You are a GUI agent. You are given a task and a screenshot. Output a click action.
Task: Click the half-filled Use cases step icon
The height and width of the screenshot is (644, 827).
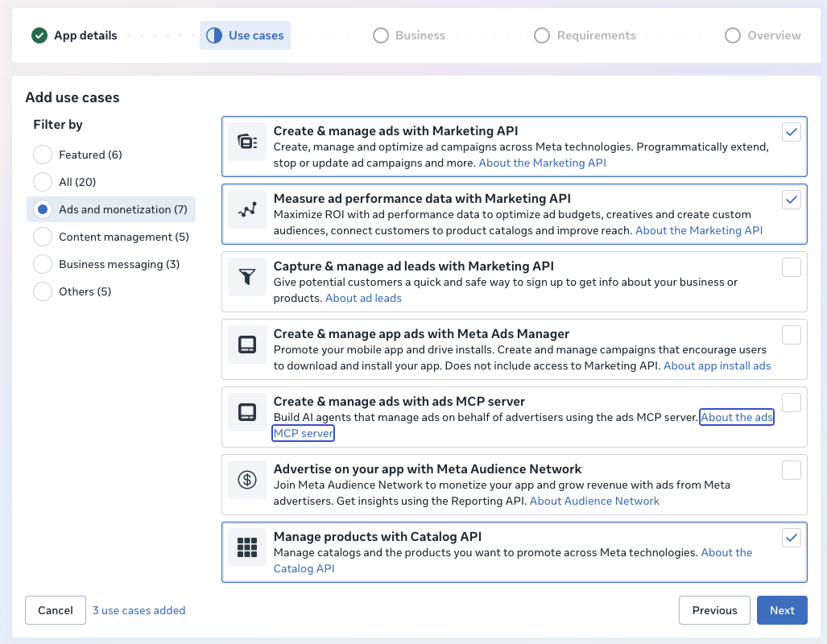point(214,35)
